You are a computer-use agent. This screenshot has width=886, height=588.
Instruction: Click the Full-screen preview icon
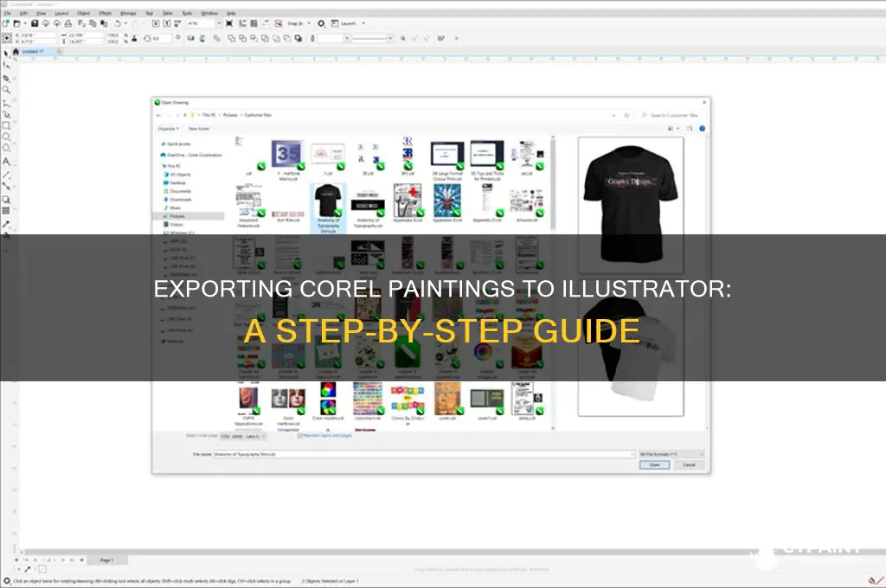pos(228,23)
